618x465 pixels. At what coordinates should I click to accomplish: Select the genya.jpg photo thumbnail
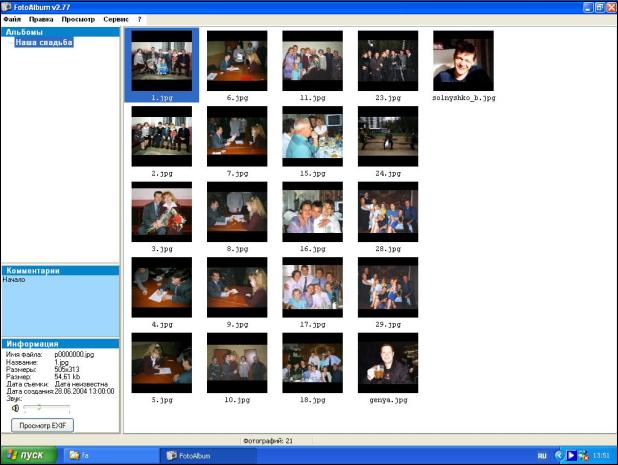pos(388,363)
